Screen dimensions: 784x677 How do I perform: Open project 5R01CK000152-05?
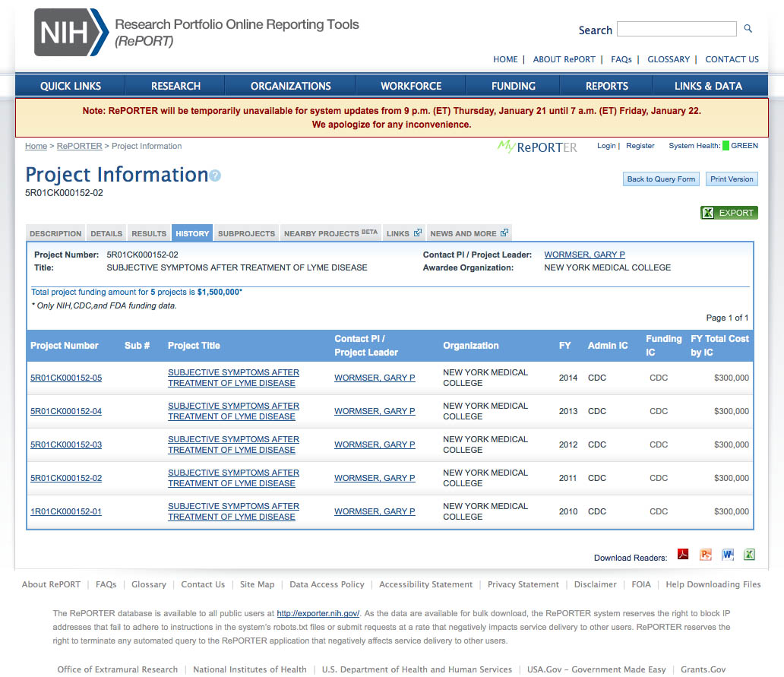(66, 378)
